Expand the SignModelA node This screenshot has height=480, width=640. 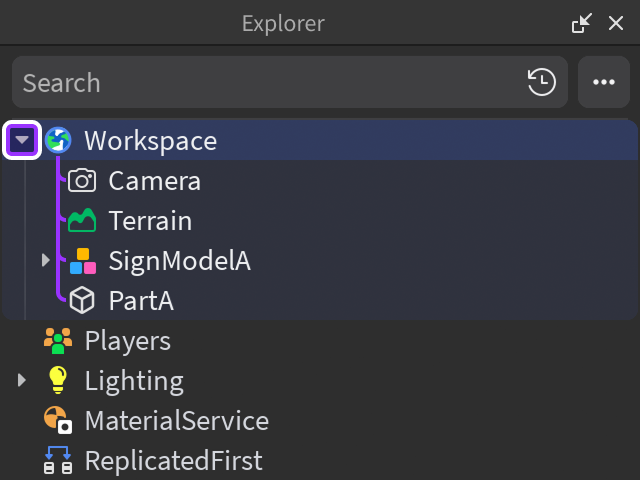pos(46,261)
